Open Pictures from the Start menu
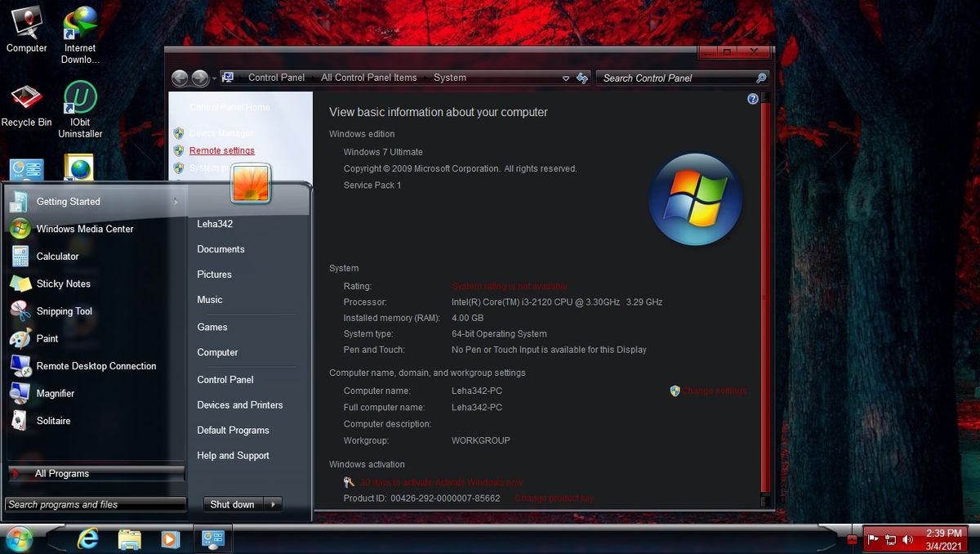 [x=214, y=275]
